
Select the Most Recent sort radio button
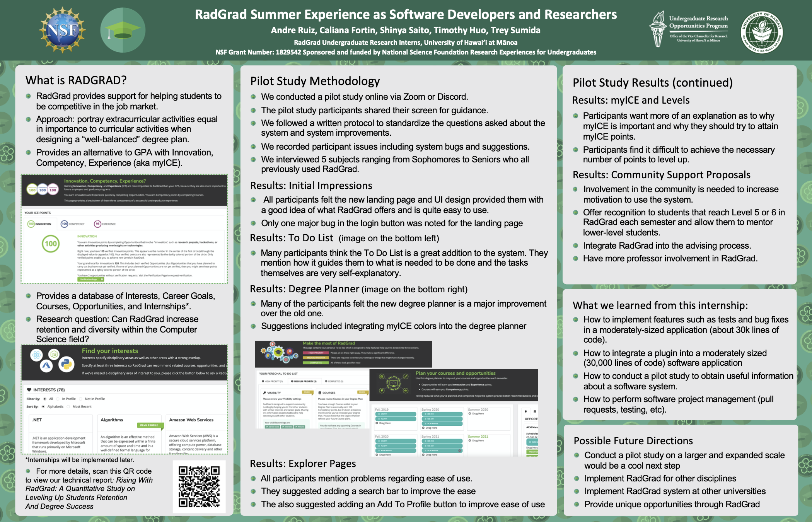point(68,406)
